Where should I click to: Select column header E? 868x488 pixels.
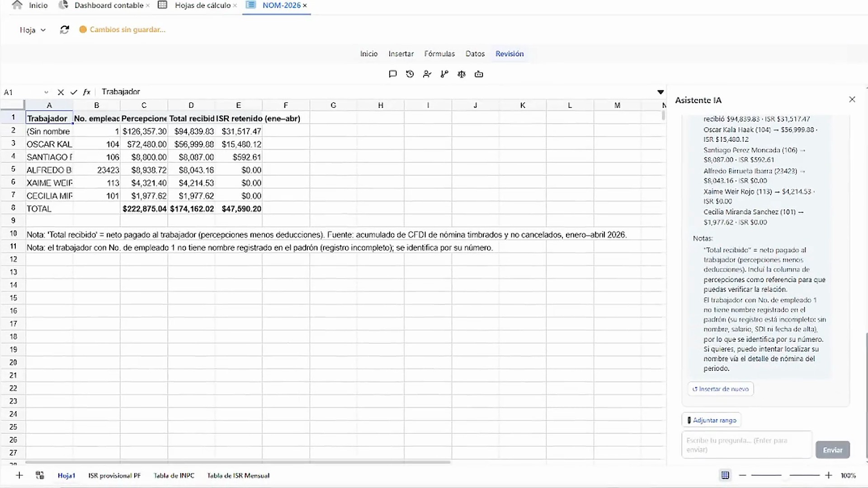(238, 105)
